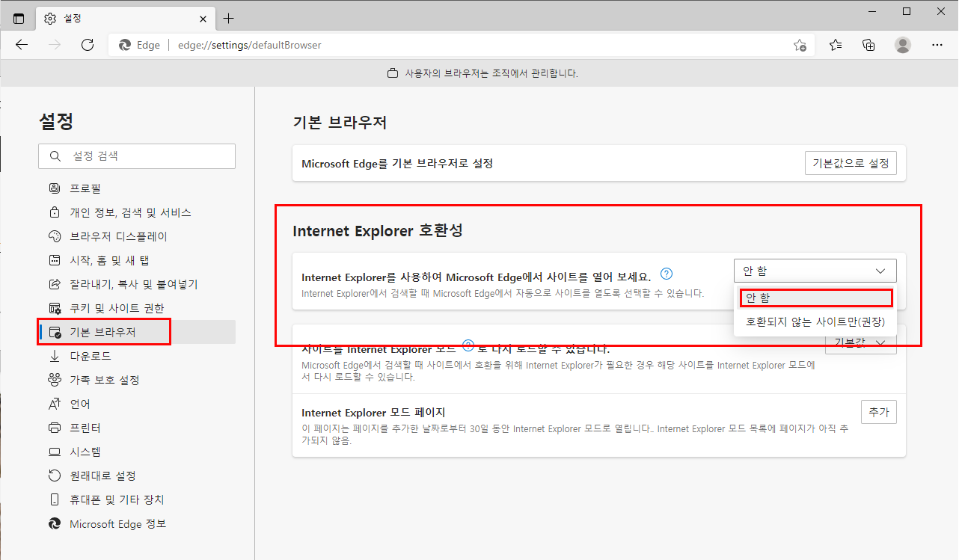Click Microsoft Edge를 기본 브라우저로 설정 text
959x560 pixels.
[x=397, y=163]
